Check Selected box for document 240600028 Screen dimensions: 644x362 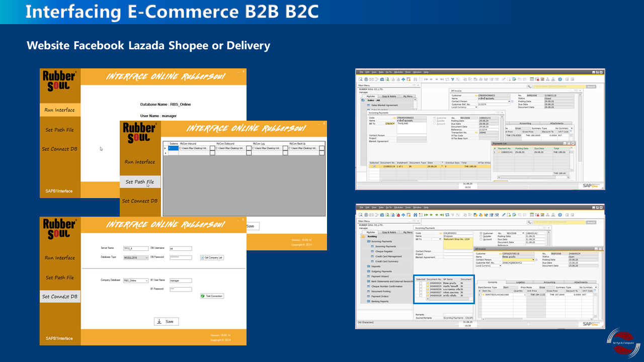pyautogui.click(x=421, y=296)
